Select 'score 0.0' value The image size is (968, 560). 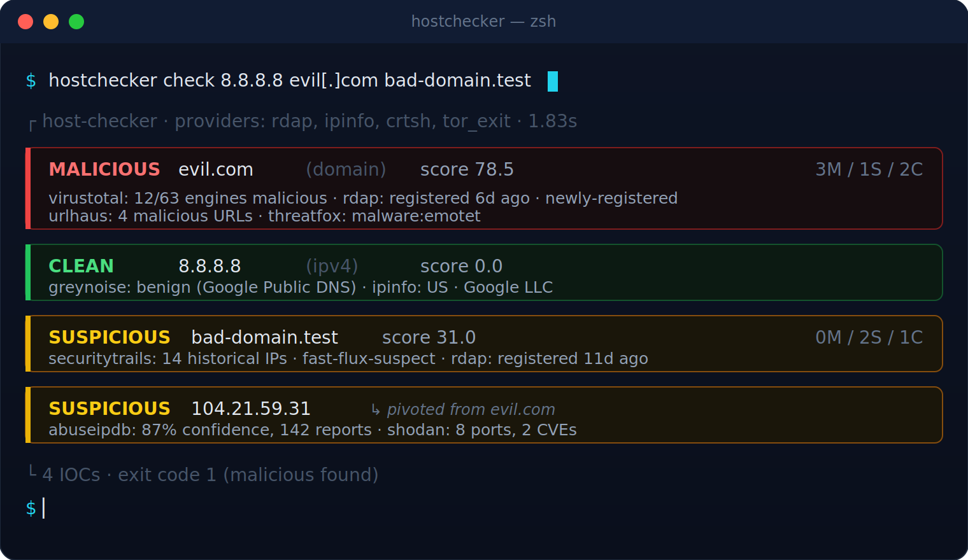(461, 266)
